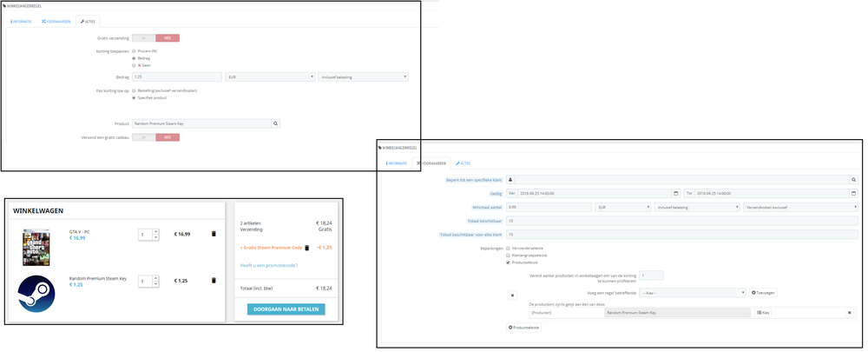
Task: Remove the Gratis Steam Premium Code voucher
Action: click(306, 248)
